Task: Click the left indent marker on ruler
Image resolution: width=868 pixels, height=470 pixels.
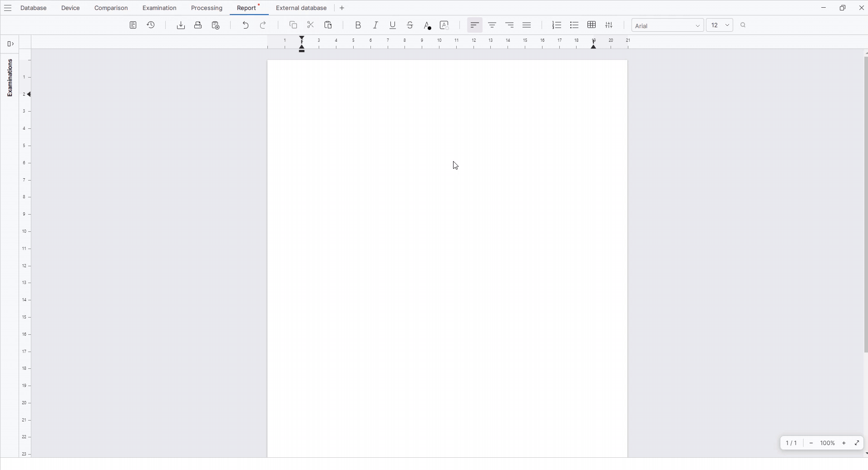Action: tap(302, 48)
